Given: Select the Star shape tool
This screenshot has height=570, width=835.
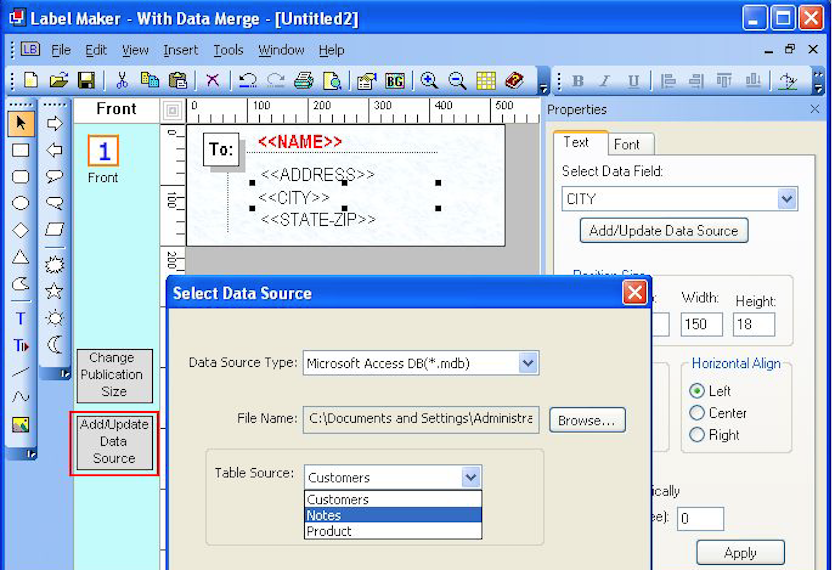Looking at the screenshot, I should [x=54, y=291].
